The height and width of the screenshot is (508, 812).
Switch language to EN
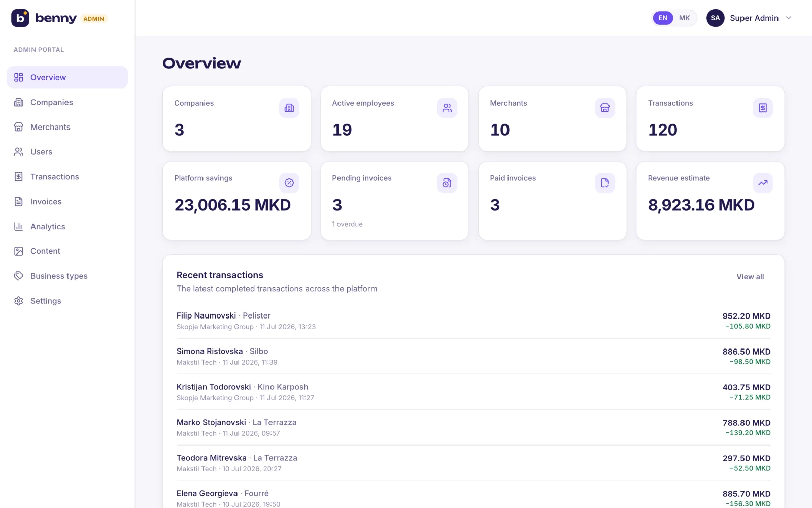click(x=663, y=18)
